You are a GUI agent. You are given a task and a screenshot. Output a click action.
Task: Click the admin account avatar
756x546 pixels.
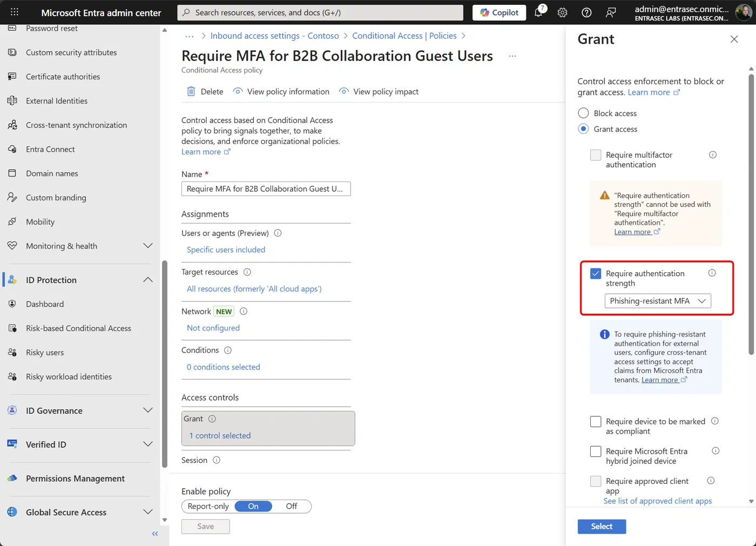click(x=744, y=12)
